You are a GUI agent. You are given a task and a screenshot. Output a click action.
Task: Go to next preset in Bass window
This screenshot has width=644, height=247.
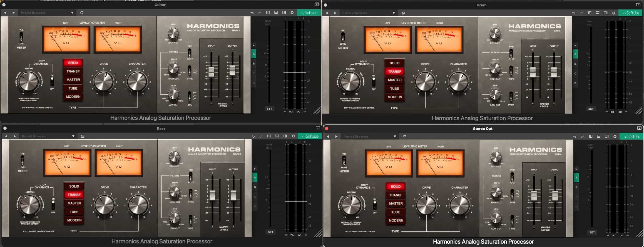[14, 136]
